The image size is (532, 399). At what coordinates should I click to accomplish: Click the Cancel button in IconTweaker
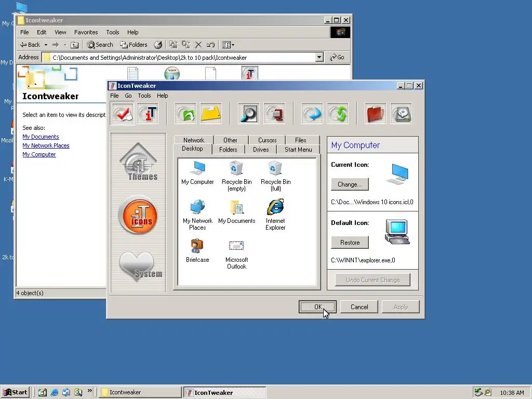359,307
